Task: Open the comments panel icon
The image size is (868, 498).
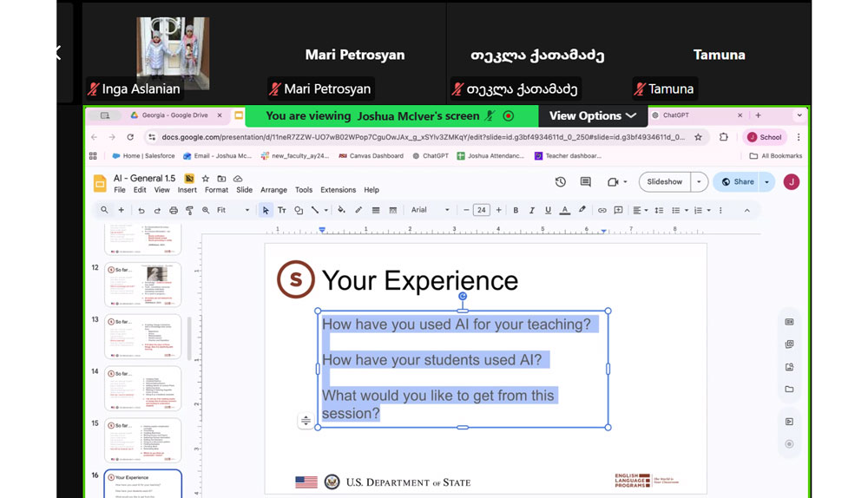Action: pos(586,182)
